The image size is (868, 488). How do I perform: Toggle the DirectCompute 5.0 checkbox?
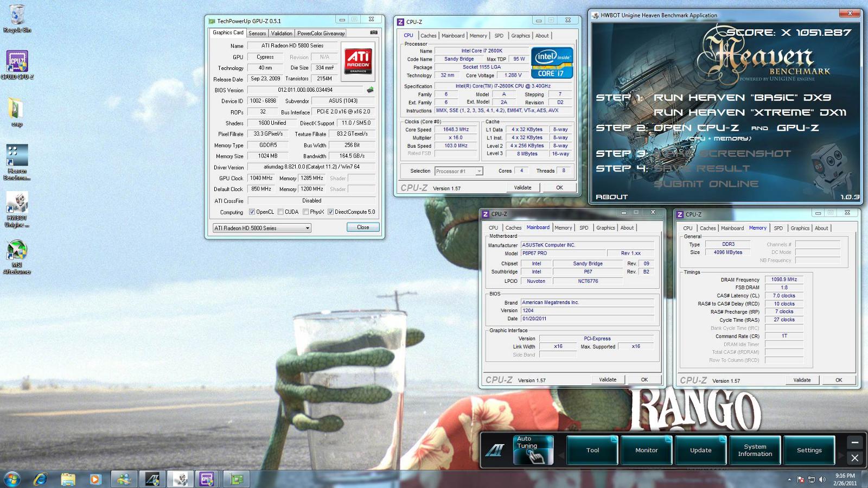pos(331,212)
